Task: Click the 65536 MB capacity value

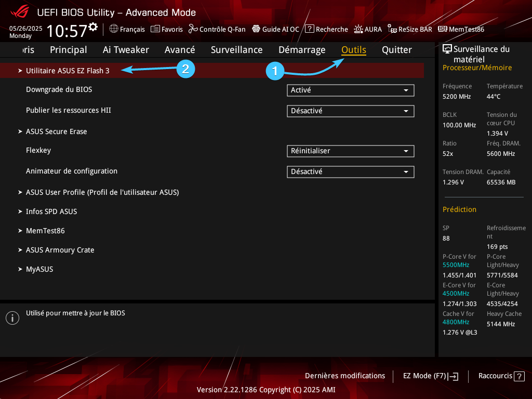Action: click(x=501, y=182)
